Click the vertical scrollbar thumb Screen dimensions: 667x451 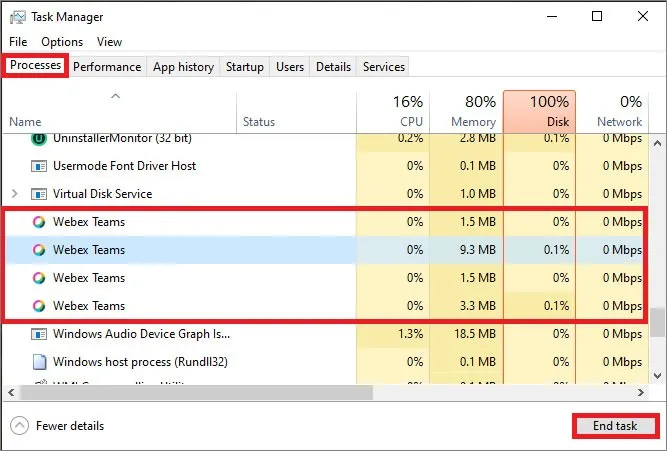point(657,322)
